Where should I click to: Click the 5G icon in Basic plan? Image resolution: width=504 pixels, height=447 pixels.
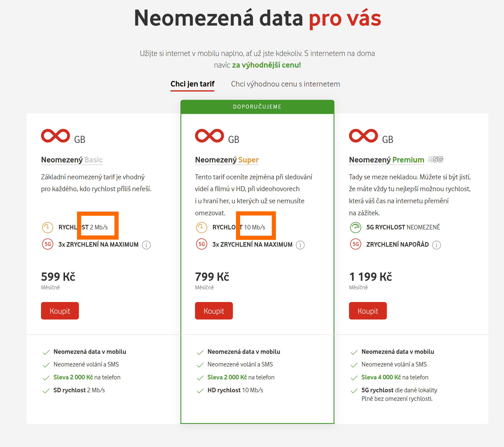(48, 244)
